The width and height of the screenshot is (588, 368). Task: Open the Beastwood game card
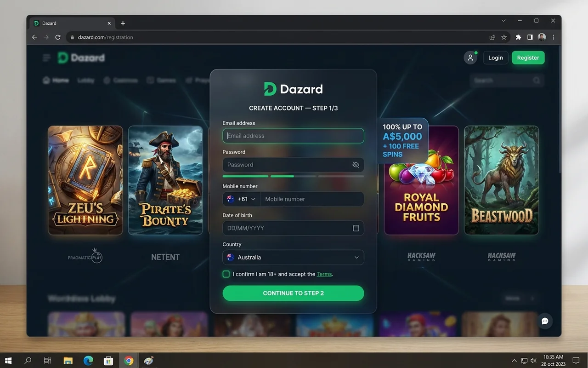[x=501, y=180]
